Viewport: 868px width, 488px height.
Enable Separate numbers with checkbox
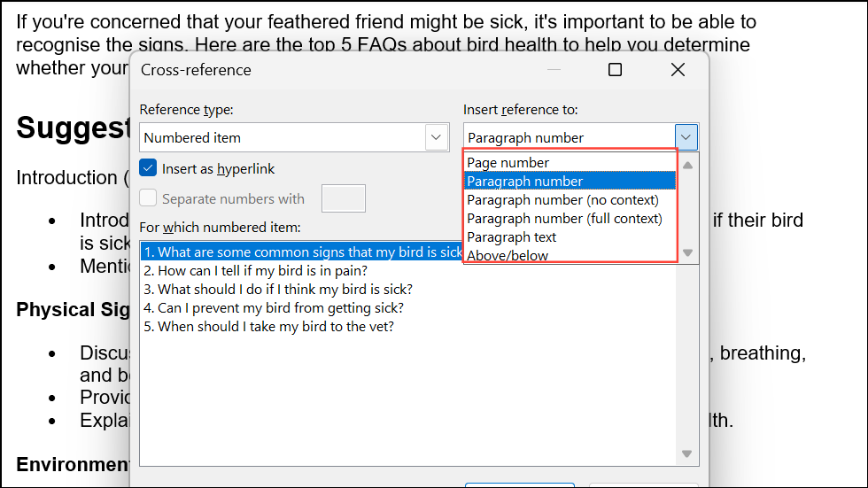[x=149, y=198]
